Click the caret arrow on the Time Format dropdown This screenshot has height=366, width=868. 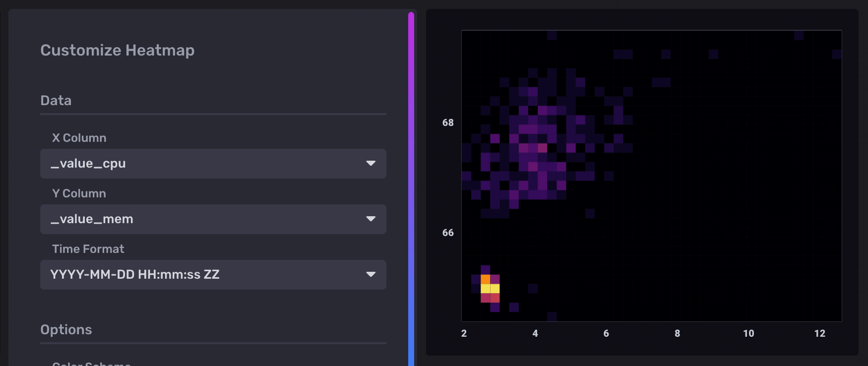pos(371,275)
